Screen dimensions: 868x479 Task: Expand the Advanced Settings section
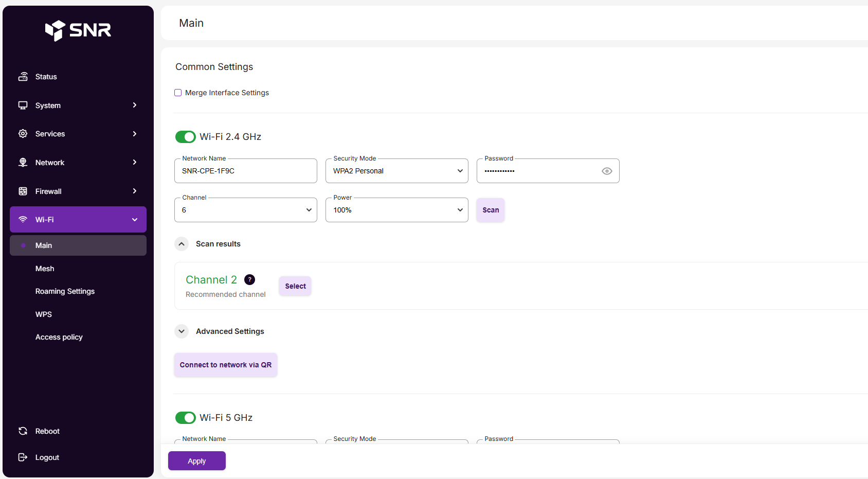tap(182, 331)
